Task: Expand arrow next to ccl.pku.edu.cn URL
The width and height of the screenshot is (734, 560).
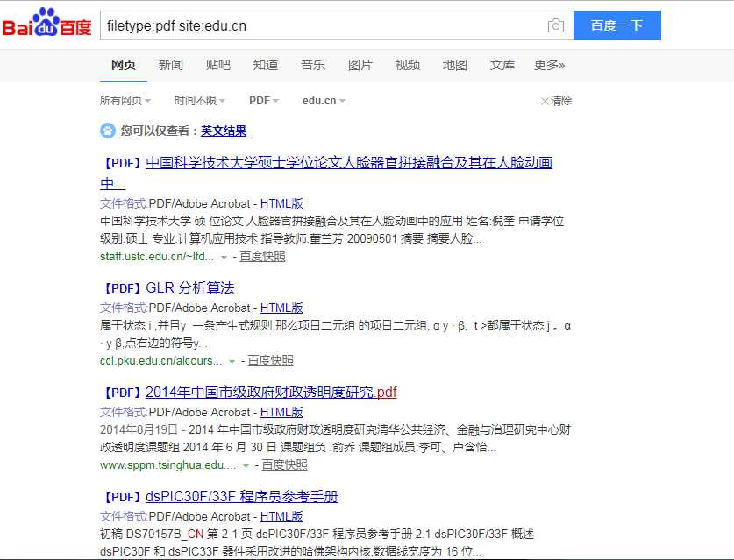Action: [232, 362]
